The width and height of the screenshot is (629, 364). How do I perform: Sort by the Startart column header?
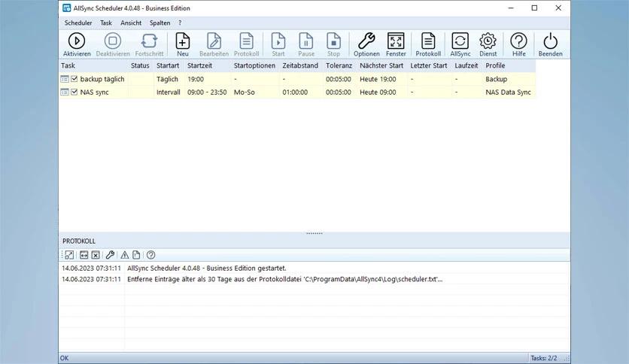pos(168,65)
